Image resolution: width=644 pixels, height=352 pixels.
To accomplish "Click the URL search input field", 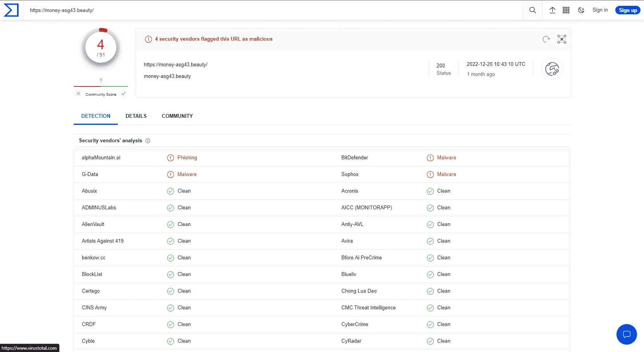I will [273, 10].
